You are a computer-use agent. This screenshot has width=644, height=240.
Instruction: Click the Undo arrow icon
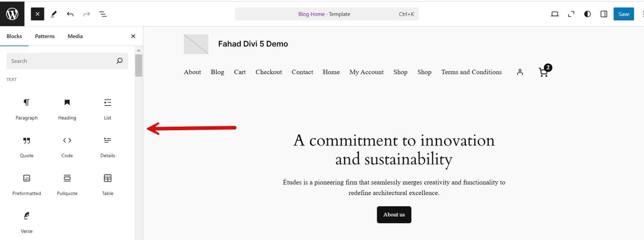tap(70, 14)
